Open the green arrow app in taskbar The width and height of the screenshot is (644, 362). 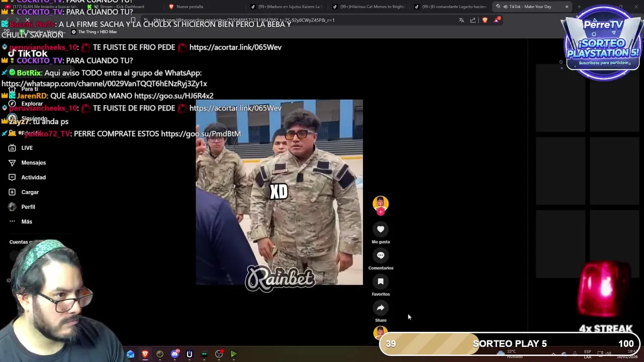[233, 354]
